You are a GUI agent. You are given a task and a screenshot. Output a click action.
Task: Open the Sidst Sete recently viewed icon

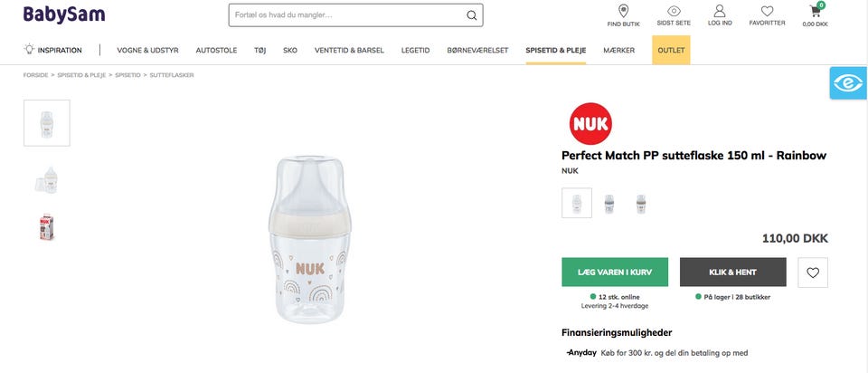click(674, 12)
